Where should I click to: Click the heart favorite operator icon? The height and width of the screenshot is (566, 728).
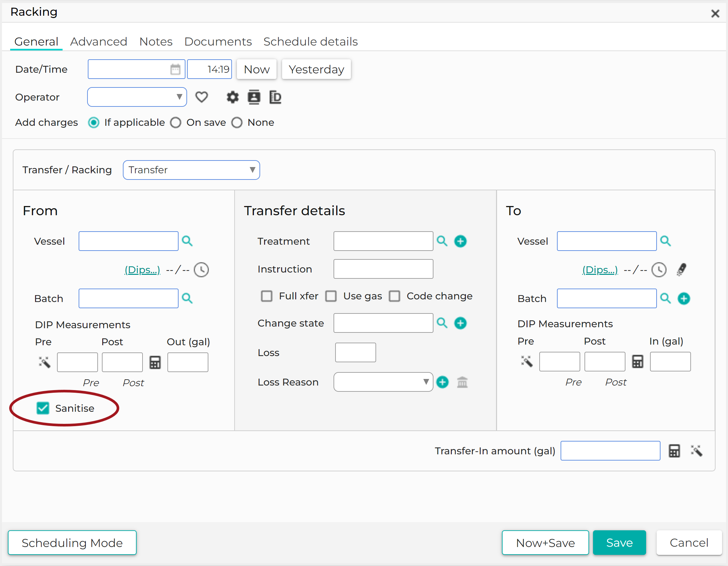point(202,97)
